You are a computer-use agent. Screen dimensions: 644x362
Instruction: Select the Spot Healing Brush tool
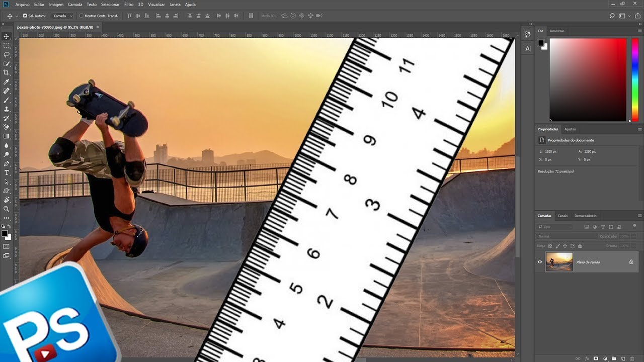coord(7,90)
